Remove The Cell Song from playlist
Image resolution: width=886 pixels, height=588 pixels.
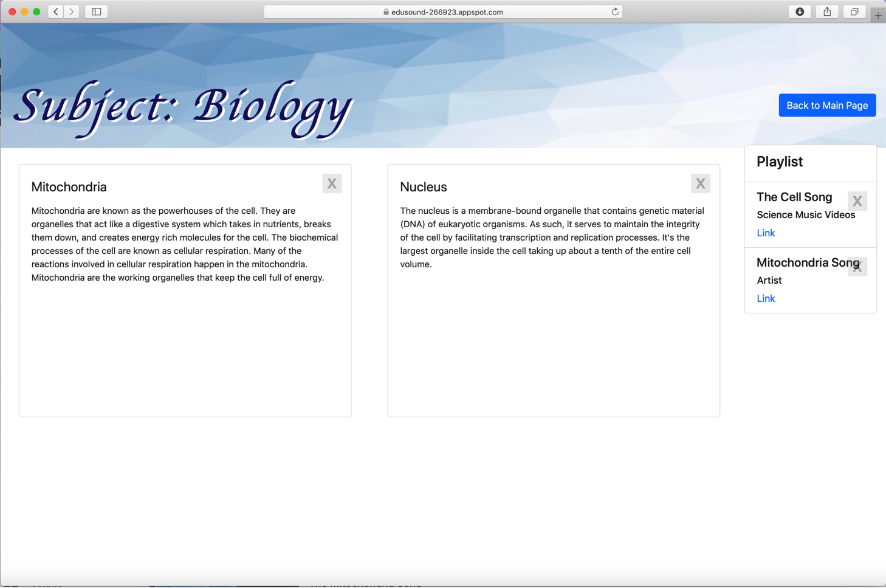click(x=857, y=201)
